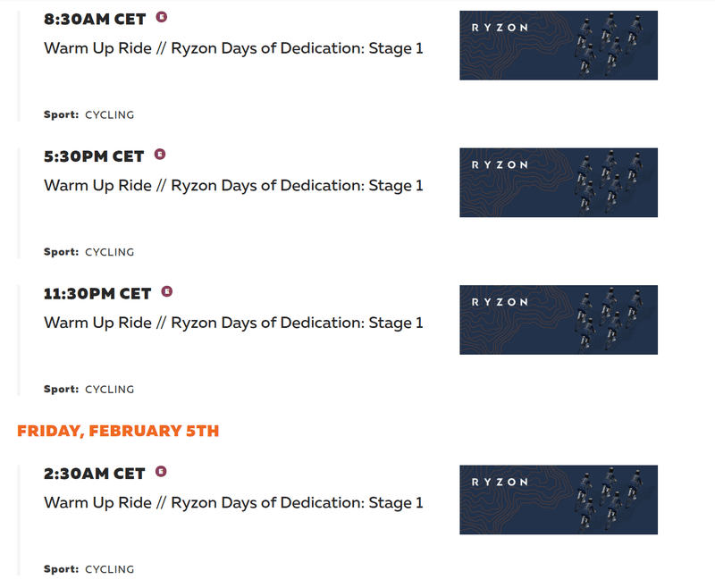Image resolution: width=715 pixels, height=588 pixels.
Task: Click the CYCLING sport label under the 2:30AM event
Action: (109, 569)
